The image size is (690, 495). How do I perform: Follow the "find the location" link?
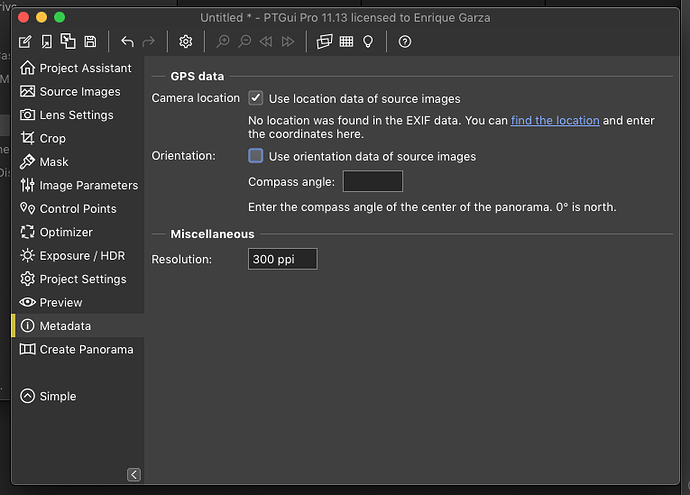click(555, 120)
